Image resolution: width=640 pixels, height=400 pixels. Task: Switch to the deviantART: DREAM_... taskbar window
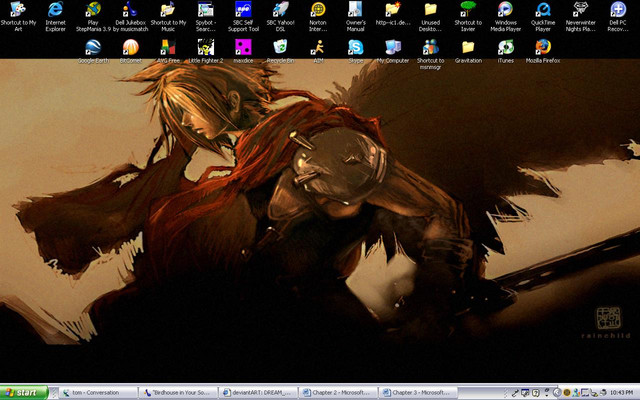(x=259, y=393)
